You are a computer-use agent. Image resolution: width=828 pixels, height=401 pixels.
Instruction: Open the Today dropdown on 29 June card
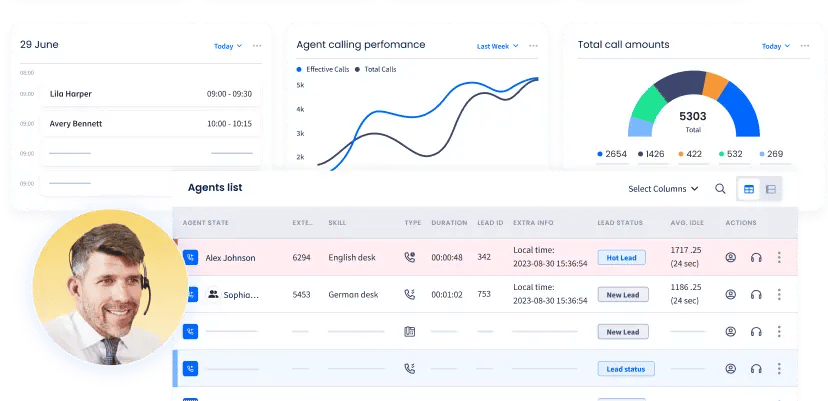point(228,46)
